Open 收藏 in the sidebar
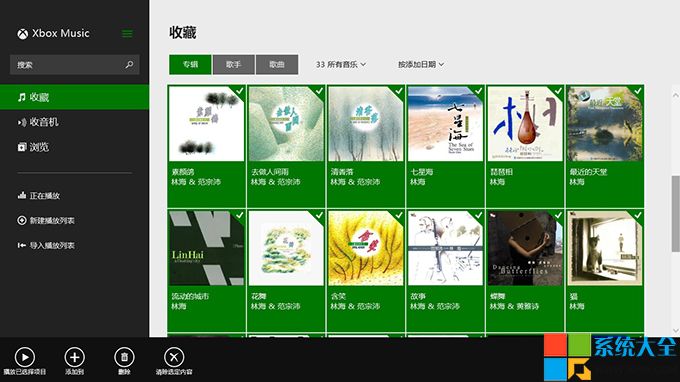The width and height of the screenshot is (680, 382). tap(75, 97)
